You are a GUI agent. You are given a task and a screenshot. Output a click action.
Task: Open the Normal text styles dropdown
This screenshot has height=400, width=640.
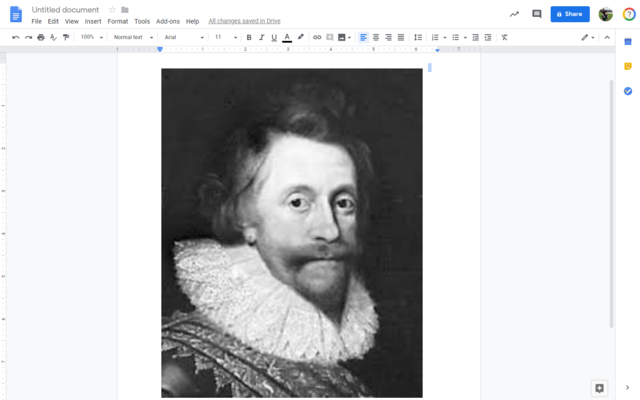133,37
